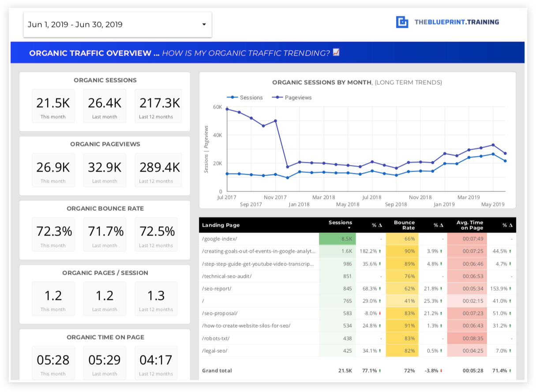Click the green up arrow beside 182.2%
Image resolution: width=536 pixels, height=392 pixels.
pos(380,251)
